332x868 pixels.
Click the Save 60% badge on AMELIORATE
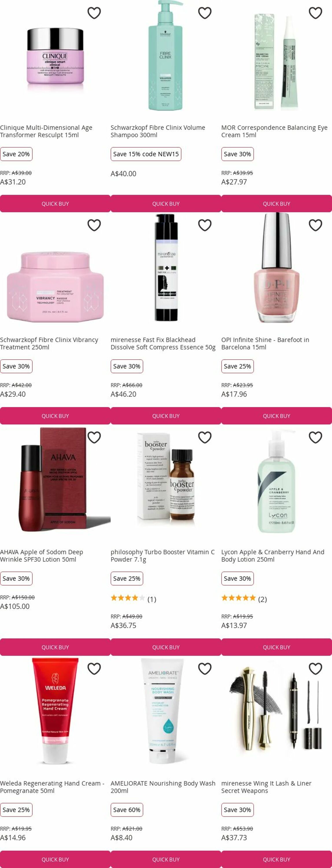[x=127, y=810]
